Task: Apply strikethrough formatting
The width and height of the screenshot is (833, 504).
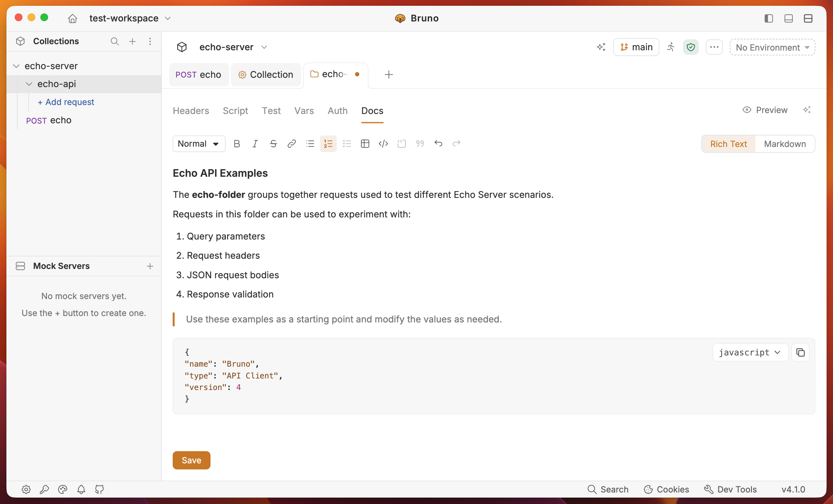Action: click(273, 144)
